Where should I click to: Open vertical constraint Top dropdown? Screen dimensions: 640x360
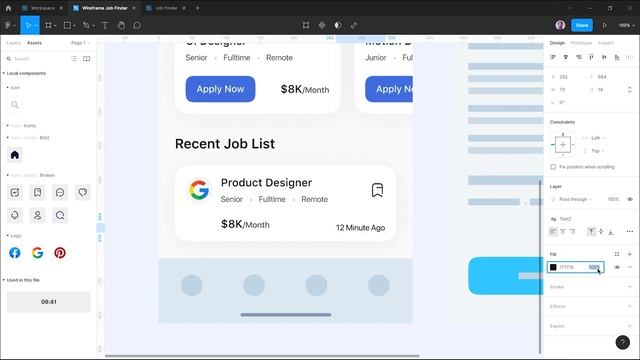(598, 151)
